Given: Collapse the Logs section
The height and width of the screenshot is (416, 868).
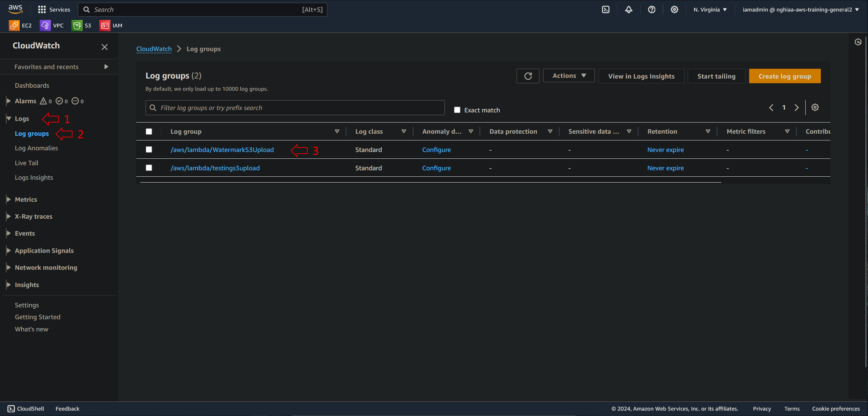Looking at the screenshot, I should 8,118.
